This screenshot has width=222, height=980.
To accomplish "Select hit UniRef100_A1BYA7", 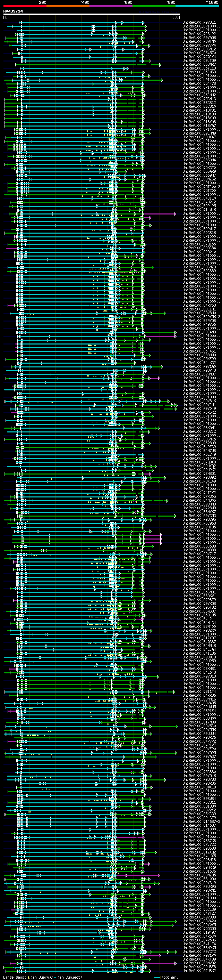I will [x=199, y=125].
